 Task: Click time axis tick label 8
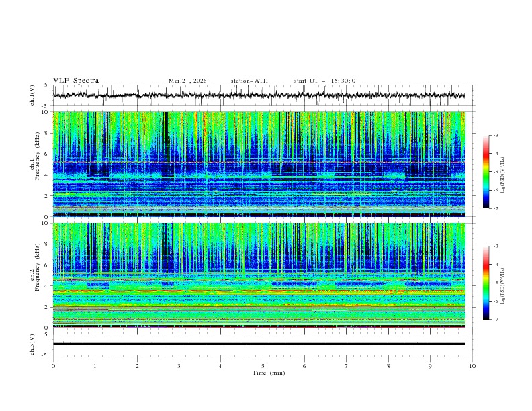(388, 366)
